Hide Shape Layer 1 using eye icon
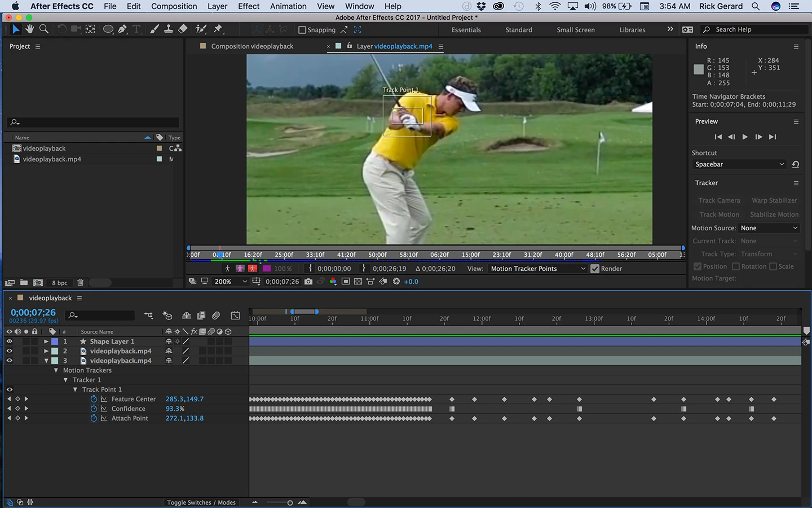The width and height of the screenshot is (812, 508). (9, 341)
